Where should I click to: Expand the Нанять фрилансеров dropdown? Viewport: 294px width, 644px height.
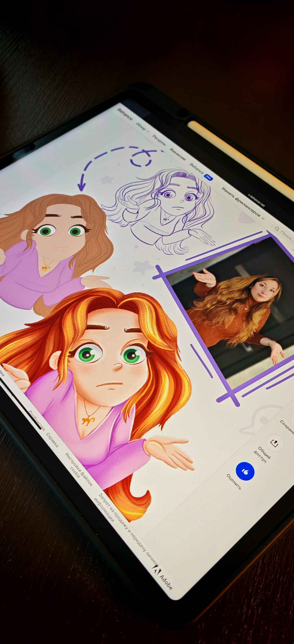click(x=243, y=203)
